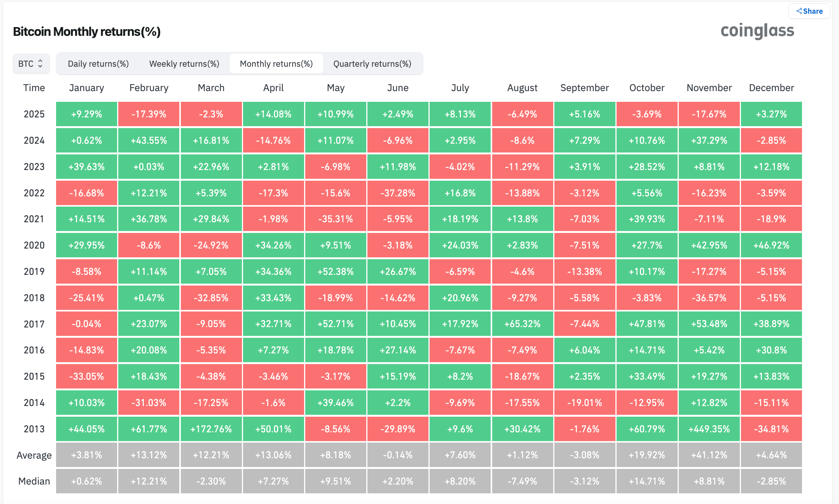Image resolution: width=839 pixels, height=504 pixels.
Task: Click the December column header
Action: click(x=771, y=88)
